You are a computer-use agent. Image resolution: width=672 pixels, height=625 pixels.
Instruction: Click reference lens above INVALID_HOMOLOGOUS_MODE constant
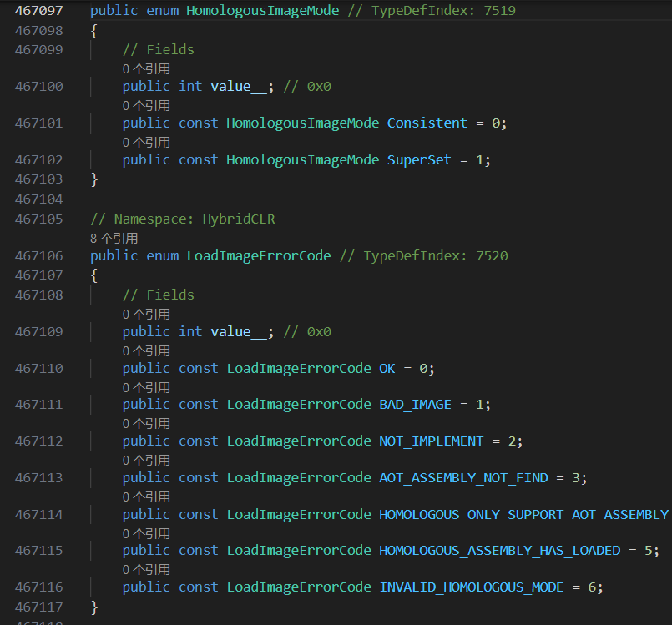(x=146, y=569)
